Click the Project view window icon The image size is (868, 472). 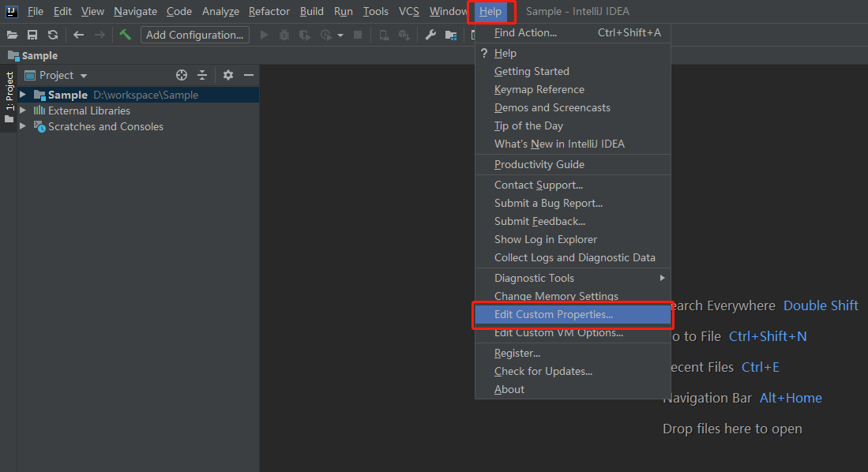coord(30,75)
